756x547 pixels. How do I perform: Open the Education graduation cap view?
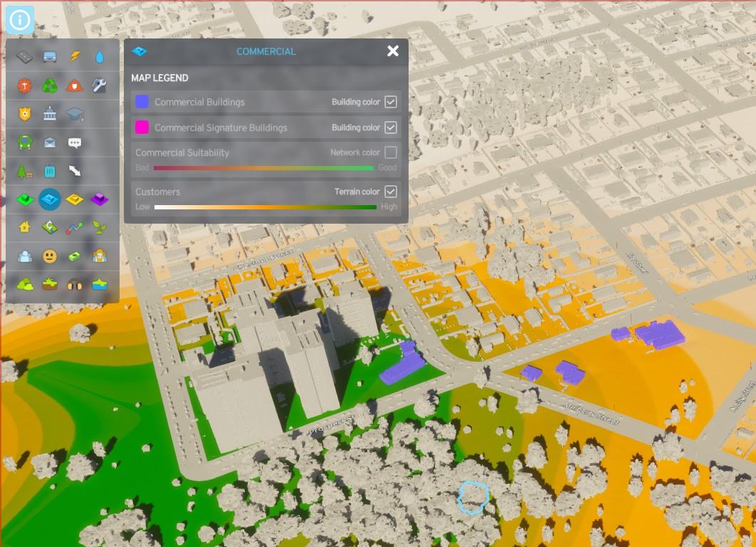[x=75, y=114]
